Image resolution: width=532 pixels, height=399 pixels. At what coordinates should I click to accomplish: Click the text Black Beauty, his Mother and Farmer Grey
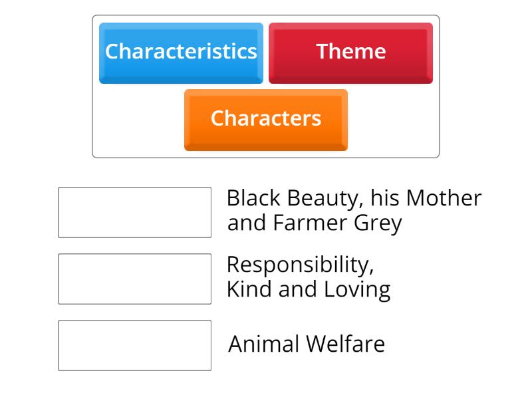(x=354, y=209)
